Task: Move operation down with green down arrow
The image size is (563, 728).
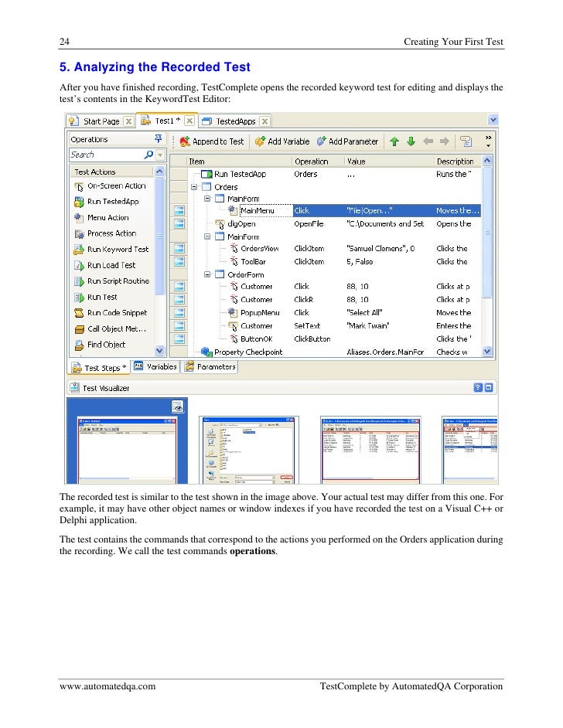Action: point(411,141)
